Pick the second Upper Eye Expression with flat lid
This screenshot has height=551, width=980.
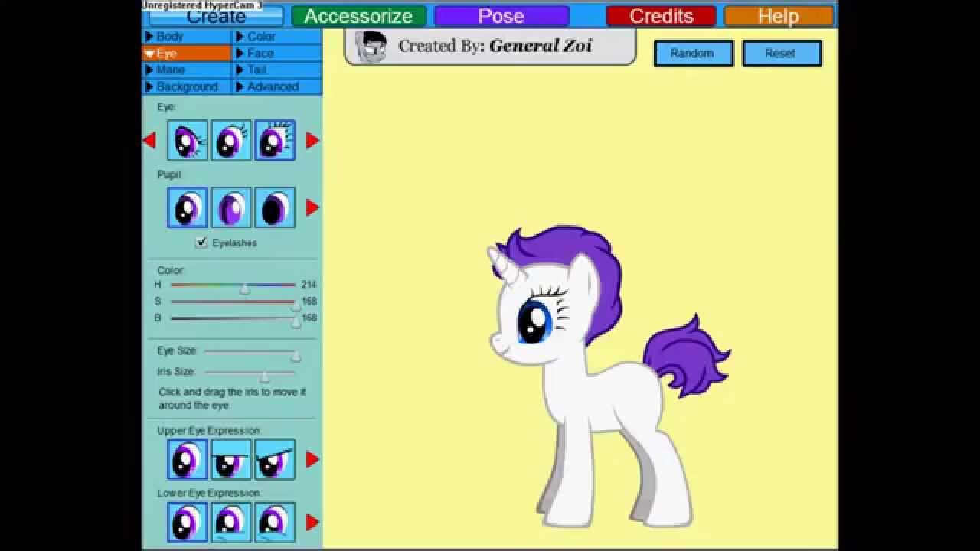click(231, 459)
